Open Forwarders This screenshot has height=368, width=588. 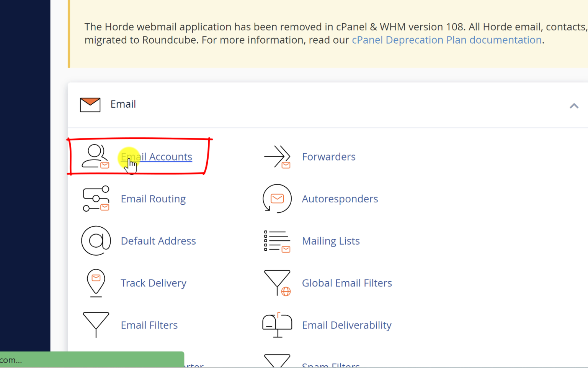[328, 156]
